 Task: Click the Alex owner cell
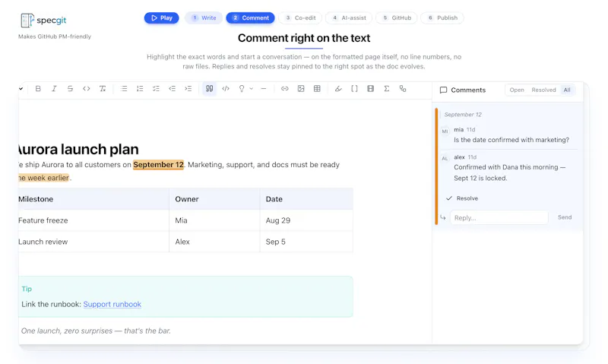point(214,242)
